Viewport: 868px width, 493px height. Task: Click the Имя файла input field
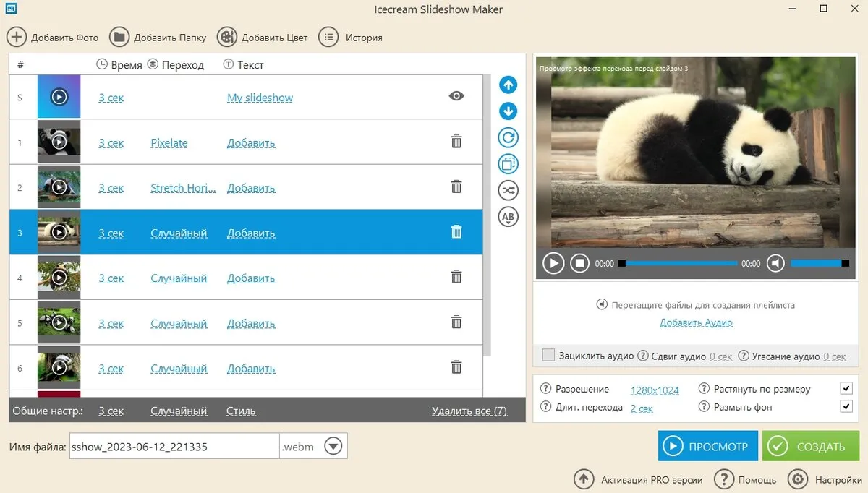coord(174,446)
